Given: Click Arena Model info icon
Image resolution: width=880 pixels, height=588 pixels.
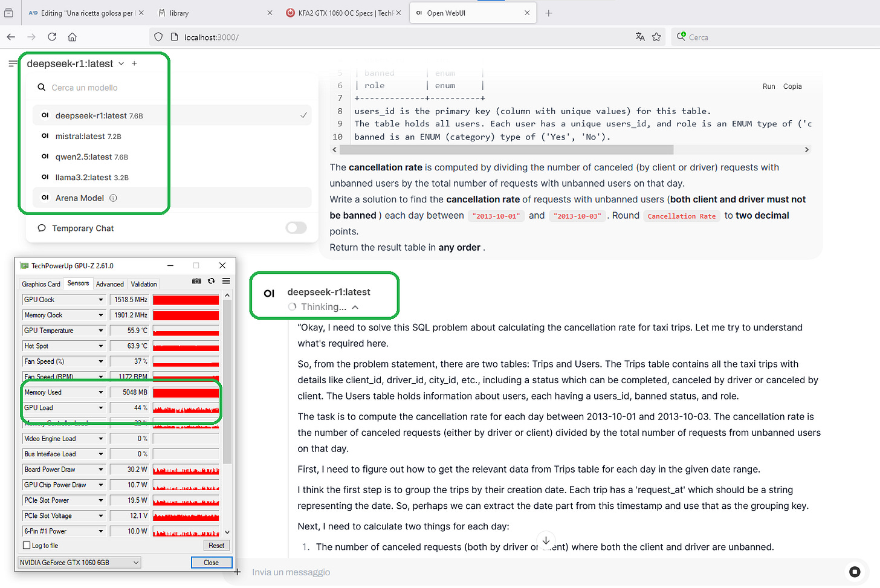Looking at the screenshot, I should pos(113,198).
